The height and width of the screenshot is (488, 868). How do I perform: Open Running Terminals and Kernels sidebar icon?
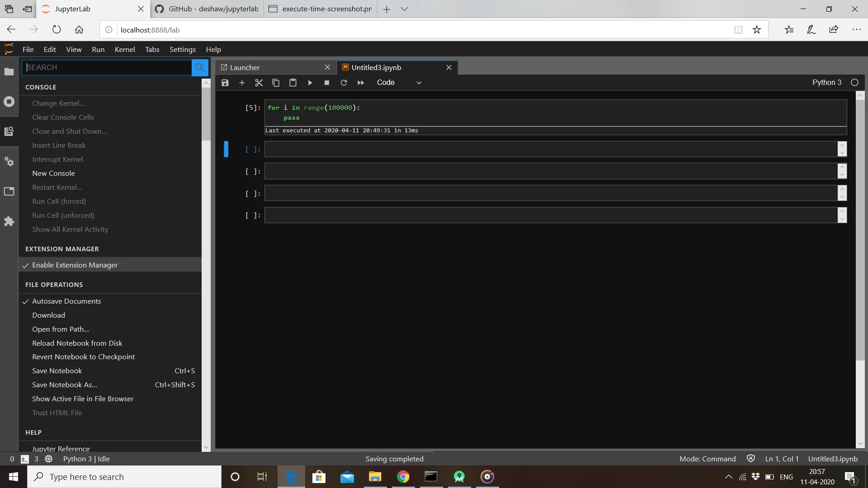coord(9,102)
